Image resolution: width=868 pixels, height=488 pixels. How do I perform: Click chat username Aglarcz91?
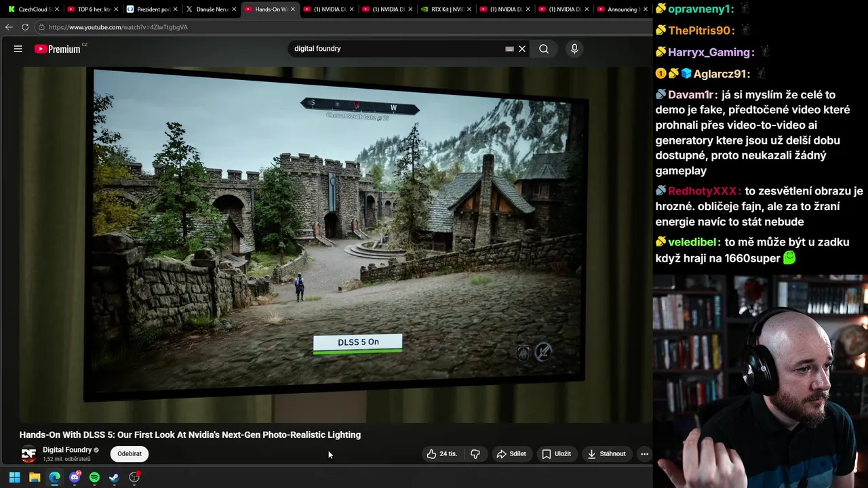coord(719,74)
